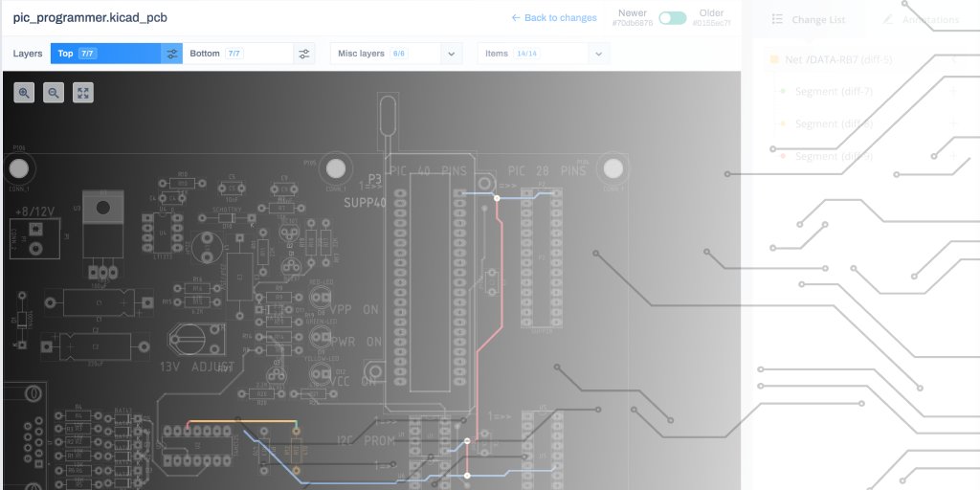
Task: Fit PCB view to screen
Action: click(83, 93)
